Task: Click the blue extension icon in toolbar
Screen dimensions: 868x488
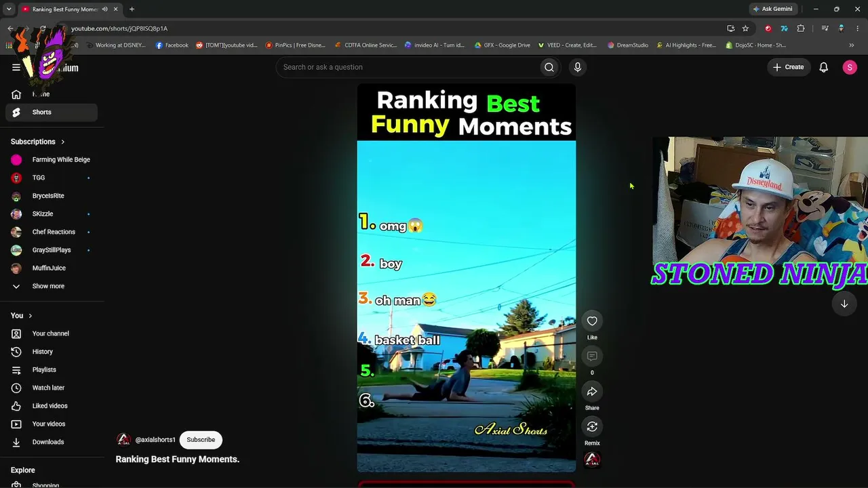Action: point(784,28)
